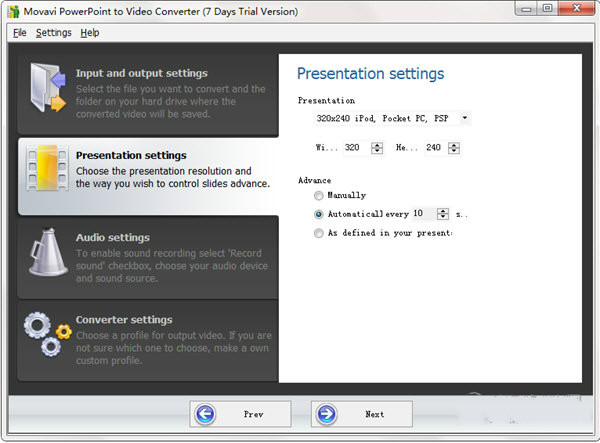The image size is (600, 443).
Task: Click the Advance section label
Action: pyautogui.click(x=315, y=180)
